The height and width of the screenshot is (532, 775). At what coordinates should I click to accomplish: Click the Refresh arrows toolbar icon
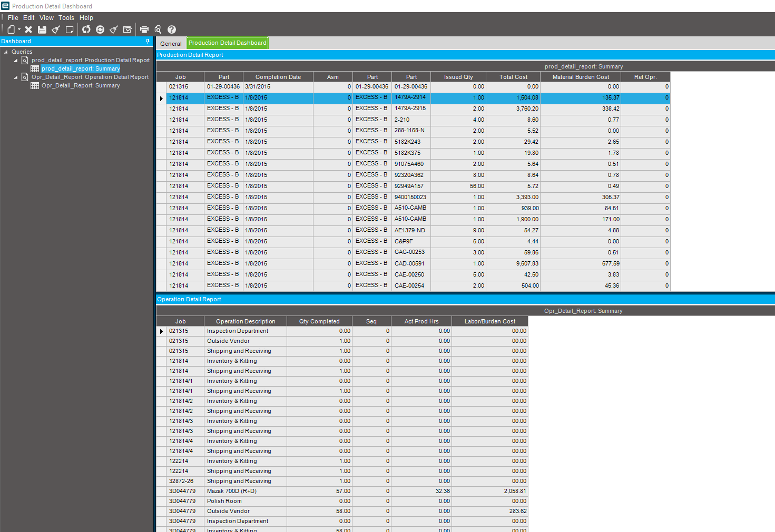(x=86, y=29)
